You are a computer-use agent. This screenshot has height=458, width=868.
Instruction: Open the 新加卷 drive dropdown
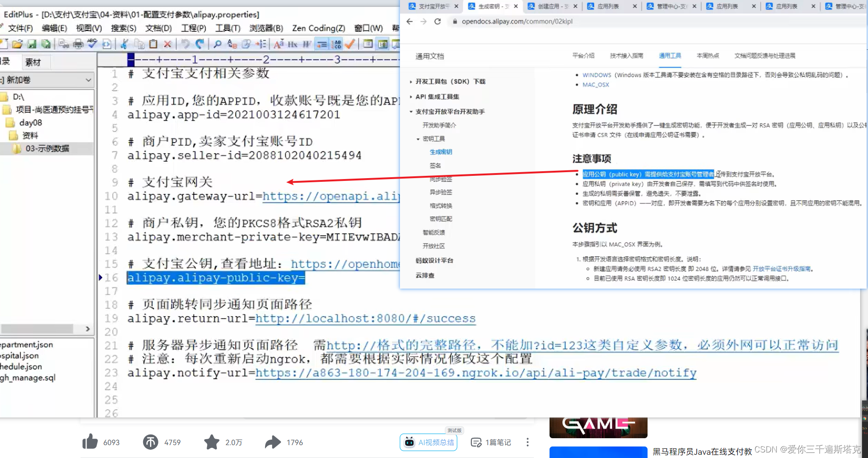[x=88, y=80]
